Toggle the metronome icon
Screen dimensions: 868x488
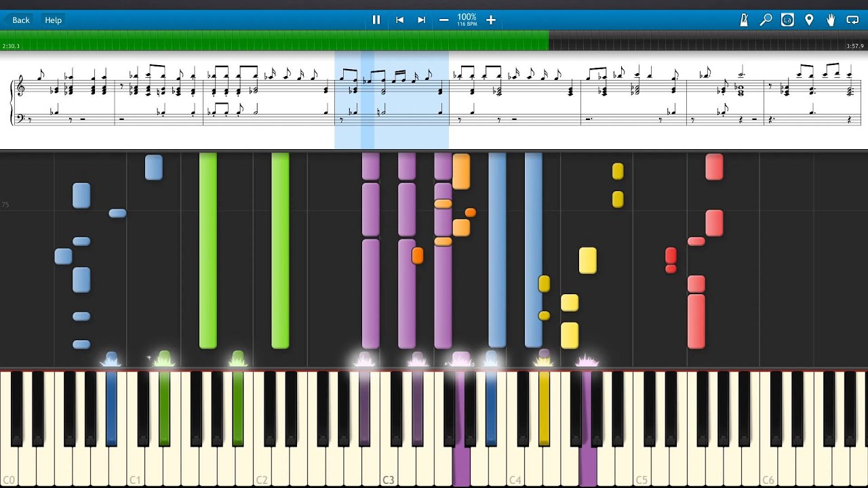point(744,20)
